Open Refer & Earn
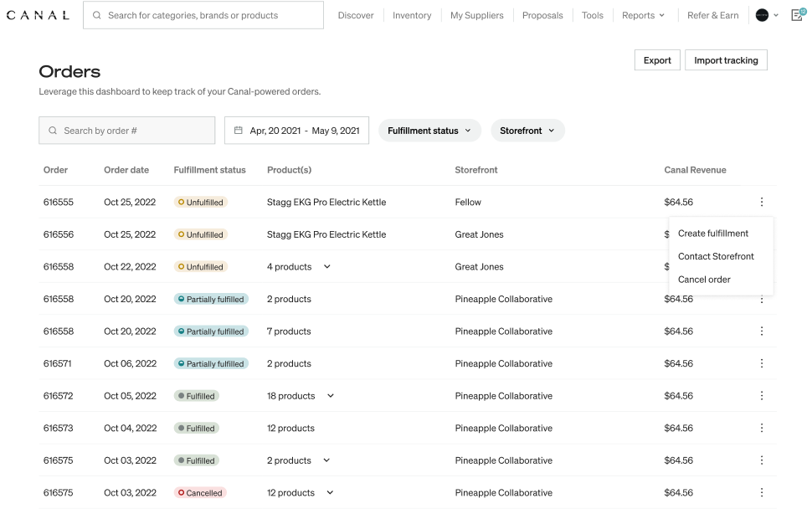Viewport: 812px width, 519px height. 712,16
